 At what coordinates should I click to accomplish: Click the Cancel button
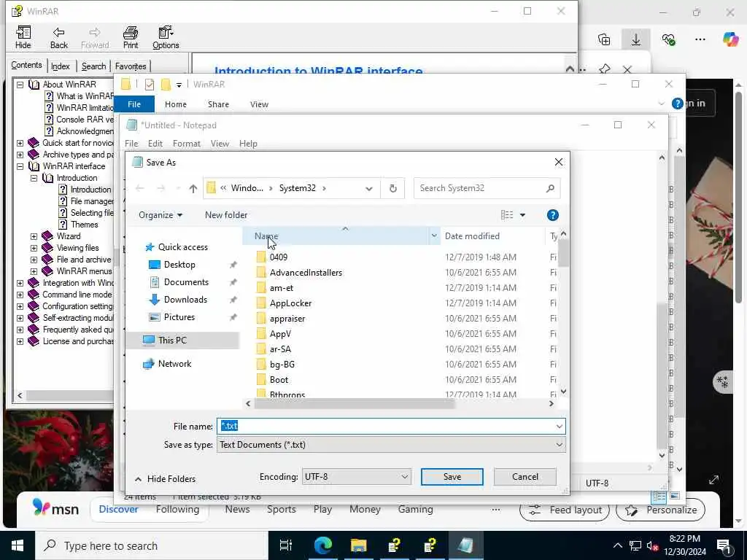point(525,477)
